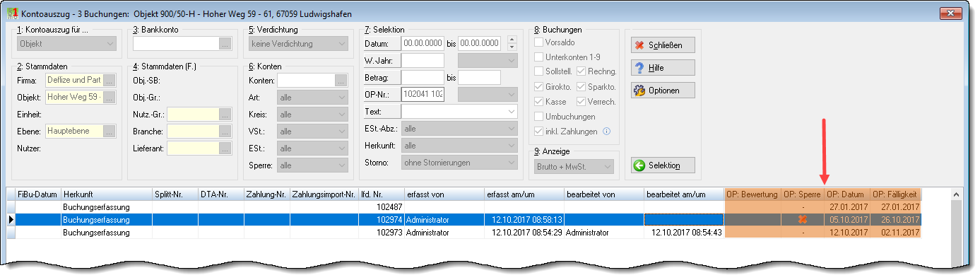980x280 pixels.
Task: Sort by the OP: Datum column header
Action: pos(846,194)
